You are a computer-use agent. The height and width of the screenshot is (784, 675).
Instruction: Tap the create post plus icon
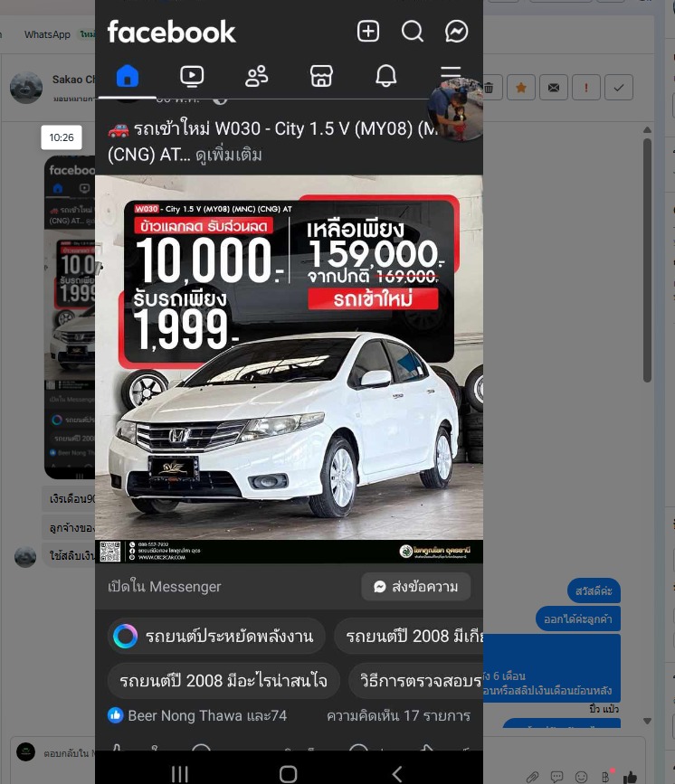(367, 31)
